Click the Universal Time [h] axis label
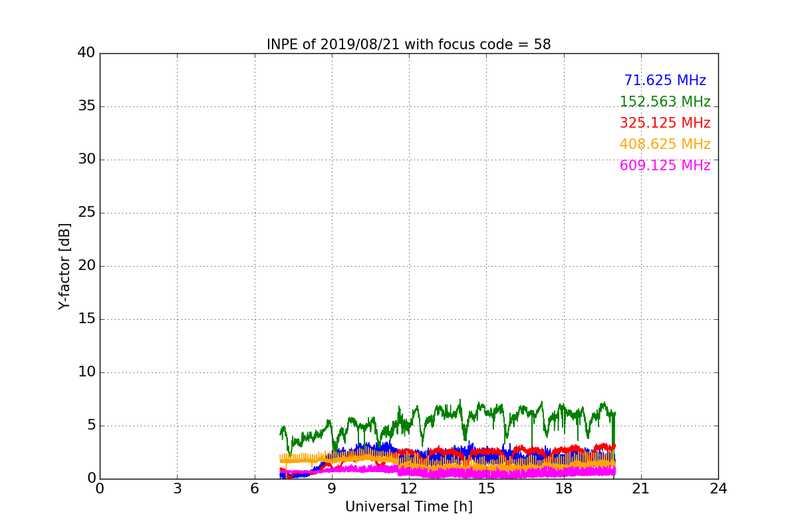798x532 pixels. point(408,507)
